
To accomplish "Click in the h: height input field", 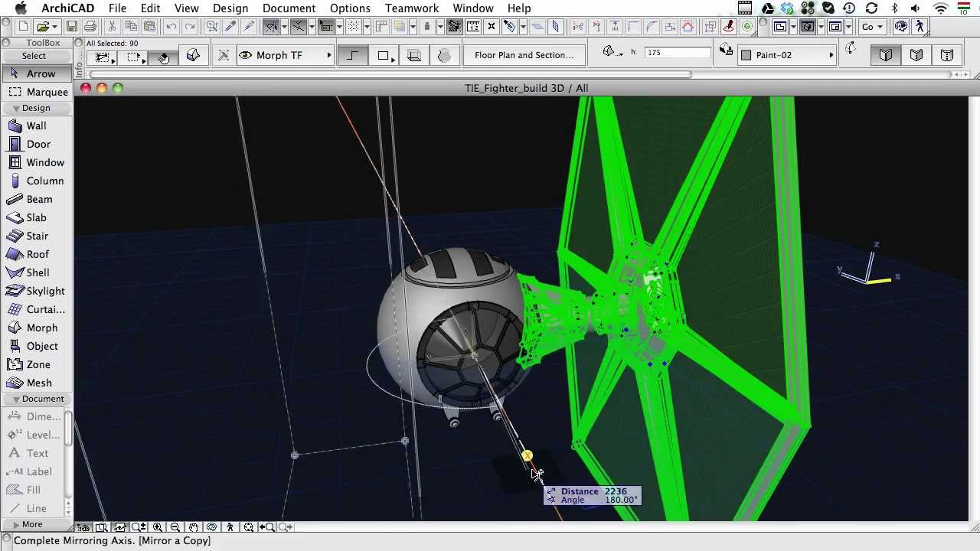I will pyautogui.click(x=678, y=53).
